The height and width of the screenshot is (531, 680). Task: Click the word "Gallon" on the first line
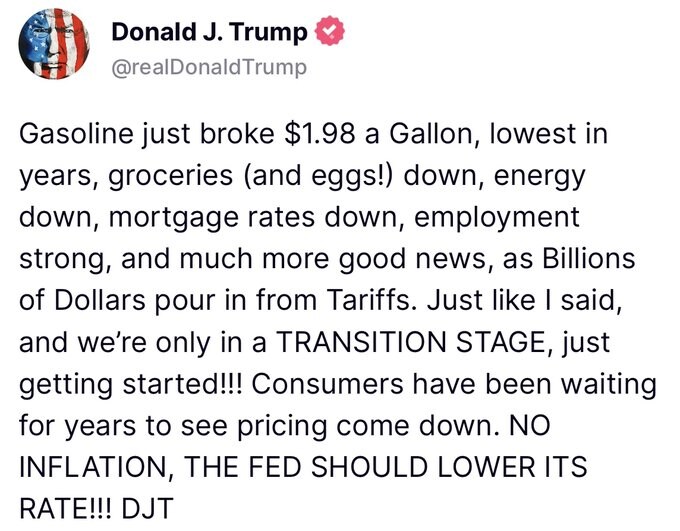434,134
